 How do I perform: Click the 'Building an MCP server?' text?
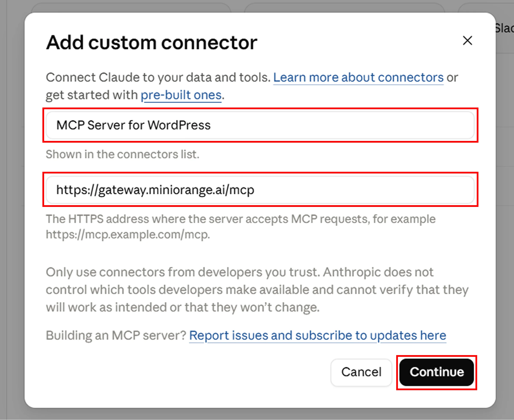pyautogui.click(x=116, y=335)
